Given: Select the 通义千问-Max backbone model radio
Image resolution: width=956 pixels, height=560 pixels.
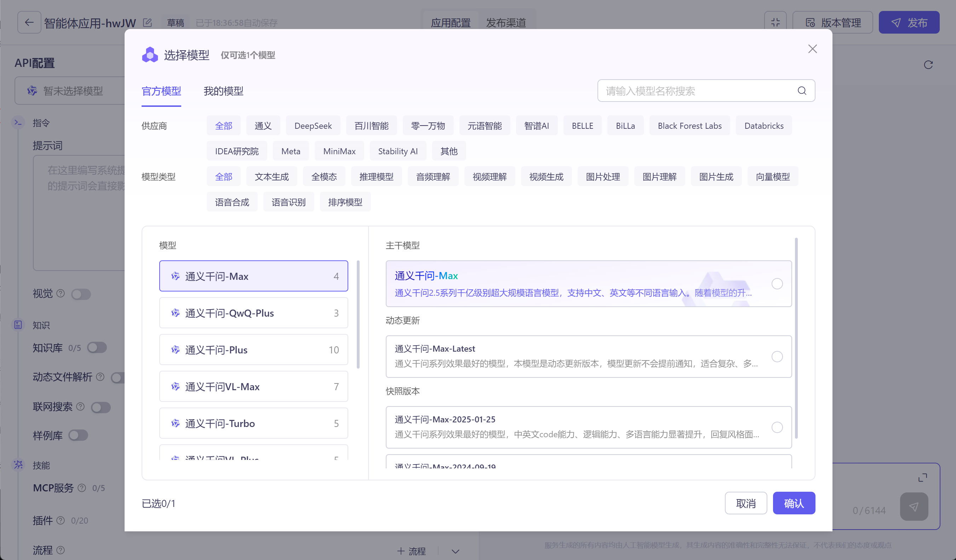Looking at the screenshot, I should pos(777,284).
